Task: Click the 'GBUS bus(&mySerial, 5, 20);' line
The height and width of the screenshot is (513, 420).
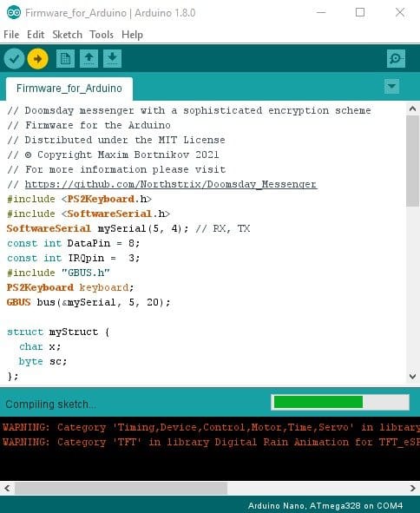Action: pyautogui.click(x=89, y=302)
